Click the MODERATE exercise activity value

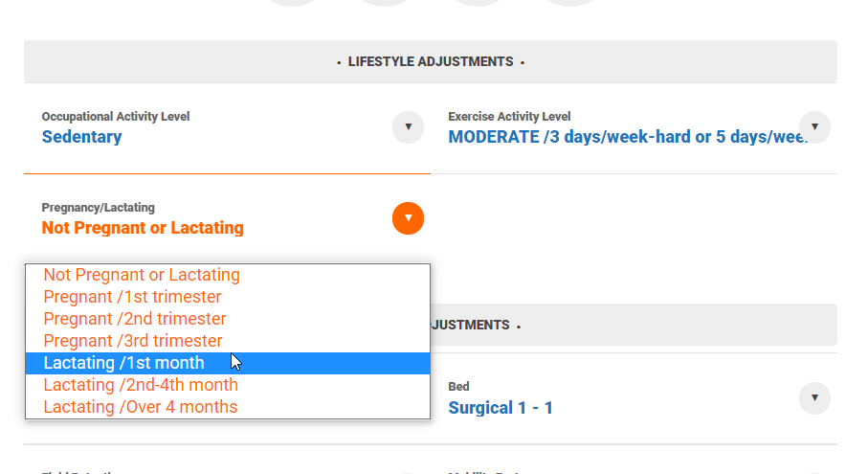[x=628, y=137]
